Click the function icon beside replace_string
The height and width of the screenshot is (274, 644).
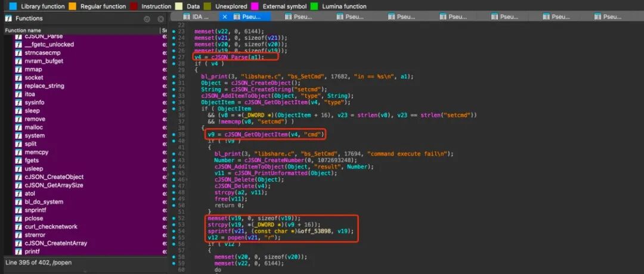point(18,86)
